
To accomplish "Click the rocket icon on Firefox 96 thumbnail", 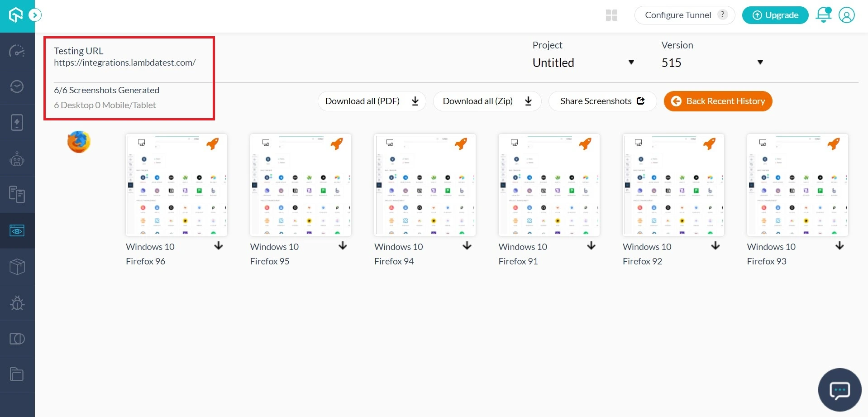I will [212, 144].
